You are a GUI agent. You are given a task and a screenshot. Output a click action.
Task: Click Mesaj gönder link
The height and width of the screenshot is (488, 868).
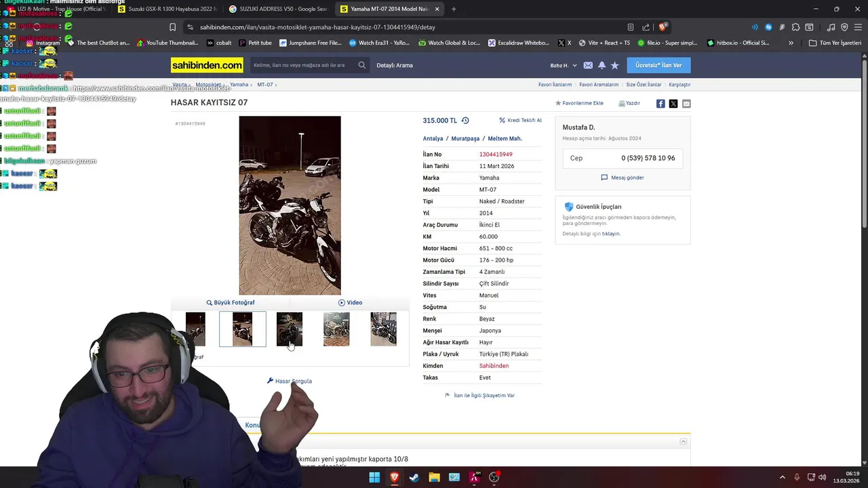click(623, 178)
